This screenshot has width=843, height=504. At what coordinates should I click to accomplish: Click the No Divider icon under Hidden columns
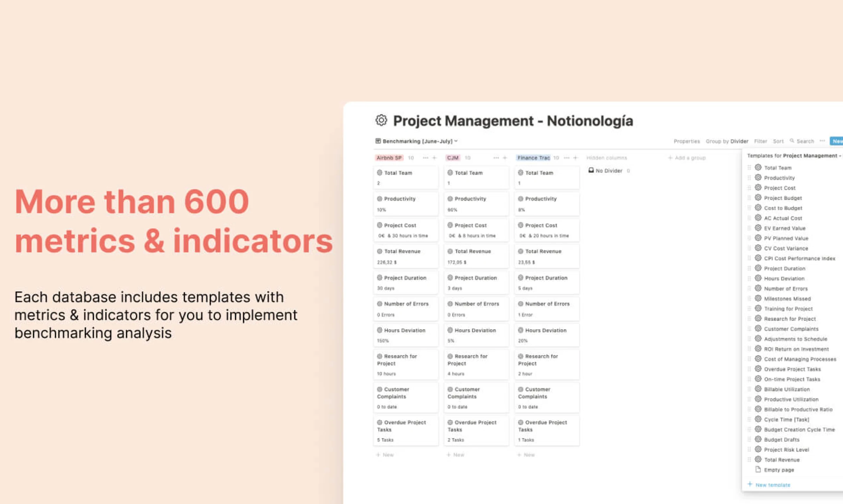click(x=592, y=171)
